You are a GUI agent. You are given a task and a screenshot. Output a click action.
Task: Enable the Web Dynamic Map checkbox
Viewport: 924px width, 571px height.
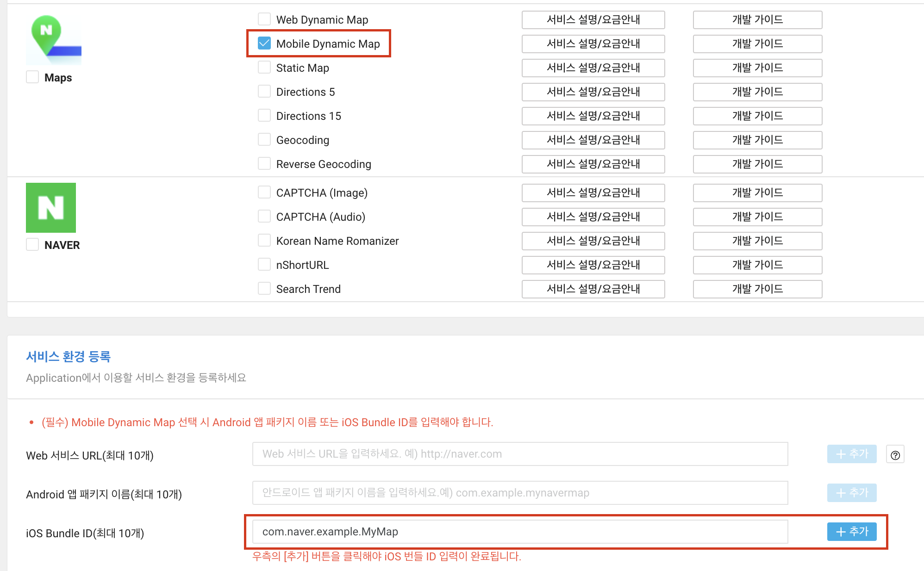(x=264, y=19)
